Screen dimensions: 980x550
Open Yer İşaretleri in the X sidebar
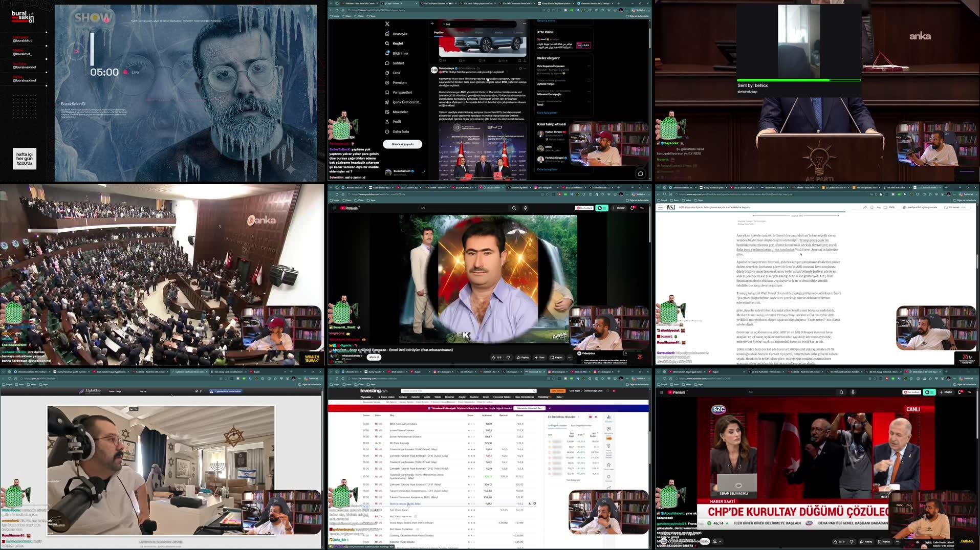[398, 93]
